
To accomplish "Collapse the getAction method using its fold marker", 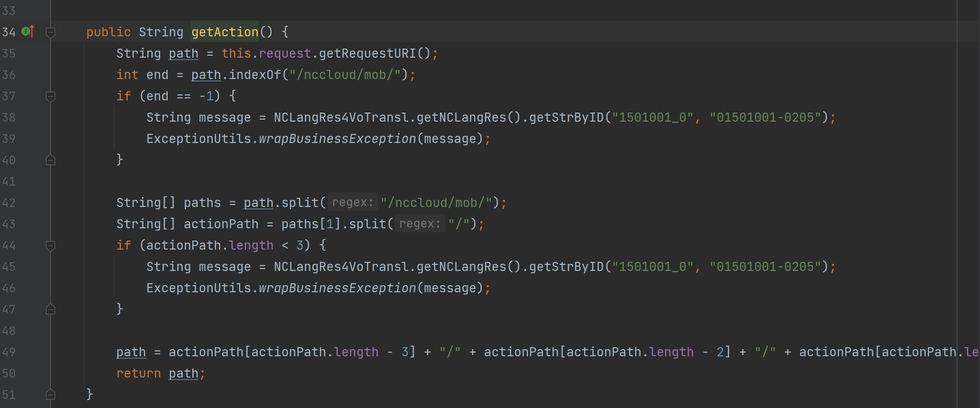I will (50, 32).
